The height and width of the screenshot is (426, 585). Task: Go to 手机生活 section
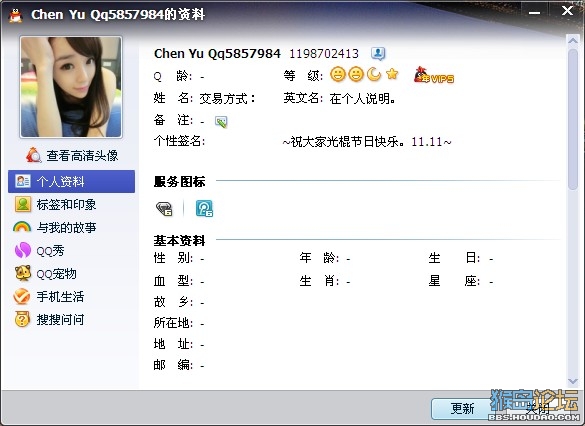pyautogui.click(x=49, y=297)
